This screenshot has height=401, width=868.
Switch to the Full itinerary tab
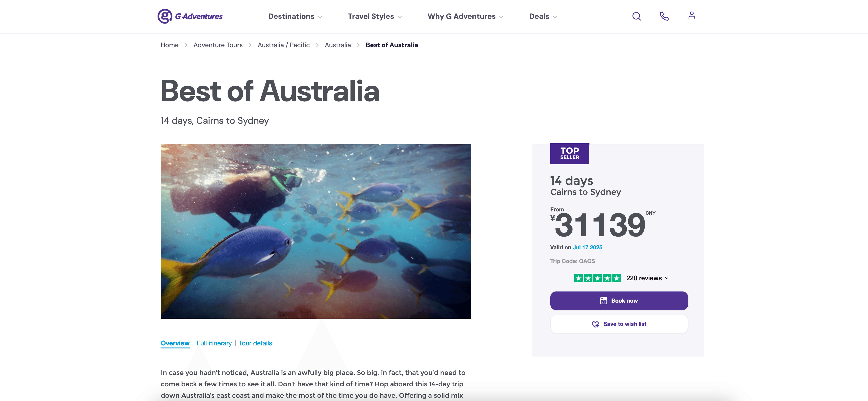coord(214,343)
